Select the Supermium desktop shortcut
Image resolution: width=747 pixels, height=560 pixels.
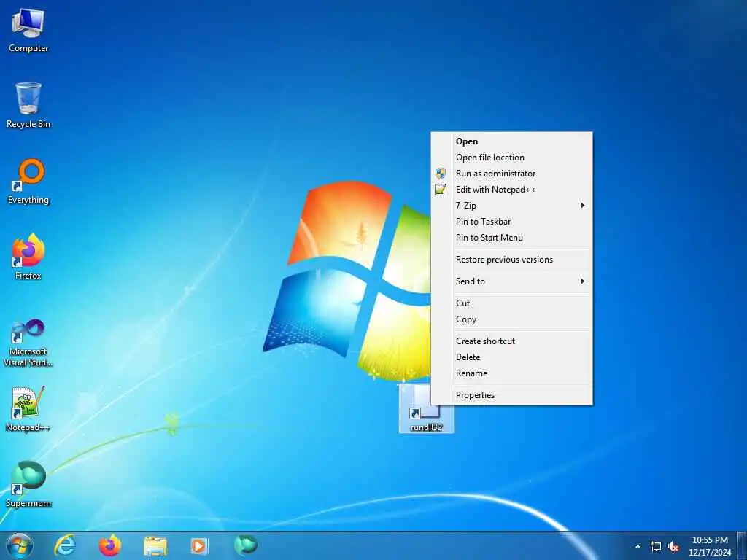pyautogui.click(x=28, y=485)
